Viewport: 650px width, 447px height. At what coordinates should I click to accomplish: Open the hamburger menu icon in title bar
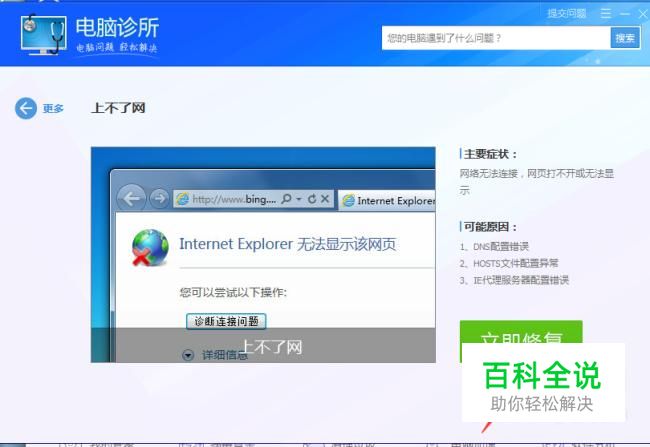coord(606,14)
